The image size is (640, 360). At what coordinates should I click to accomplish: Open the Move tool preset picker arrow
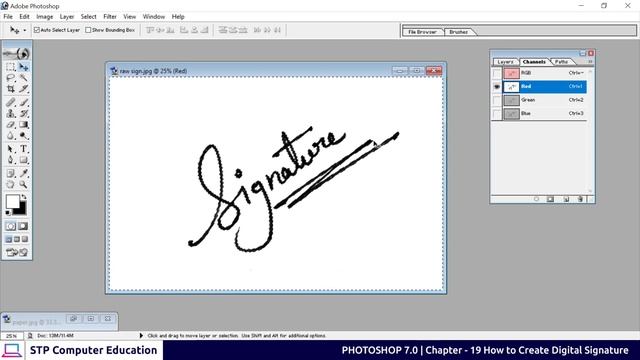tap(24, 30)
